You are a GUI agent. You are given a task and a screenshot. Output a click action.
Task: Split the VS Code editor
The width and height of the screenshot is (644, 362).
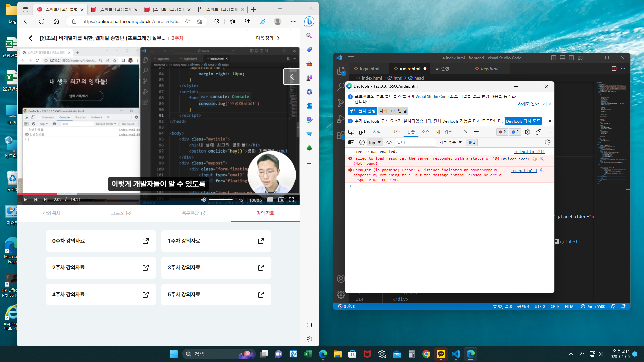(614, 69)
